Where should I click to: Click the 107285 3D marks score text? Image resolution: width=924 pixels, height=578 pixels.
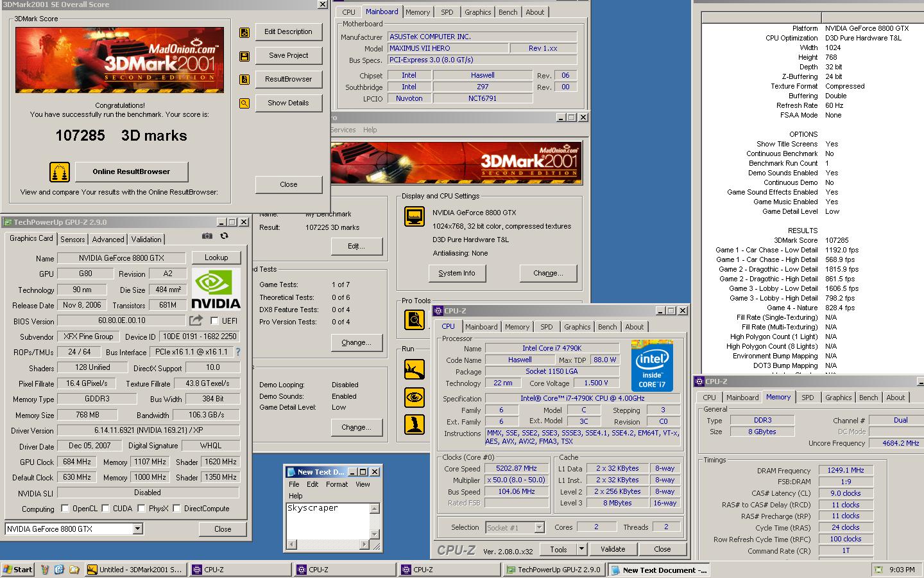[x=121, y=136]
